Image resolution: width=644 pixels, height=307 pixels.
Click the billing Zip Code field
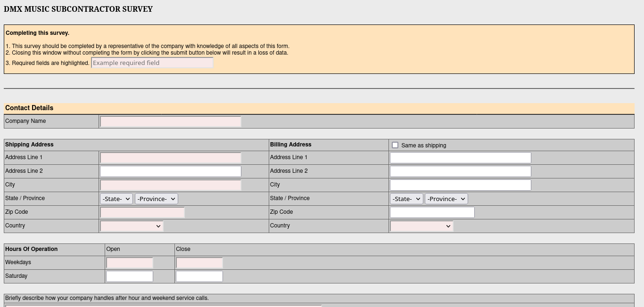click(432, 212)
